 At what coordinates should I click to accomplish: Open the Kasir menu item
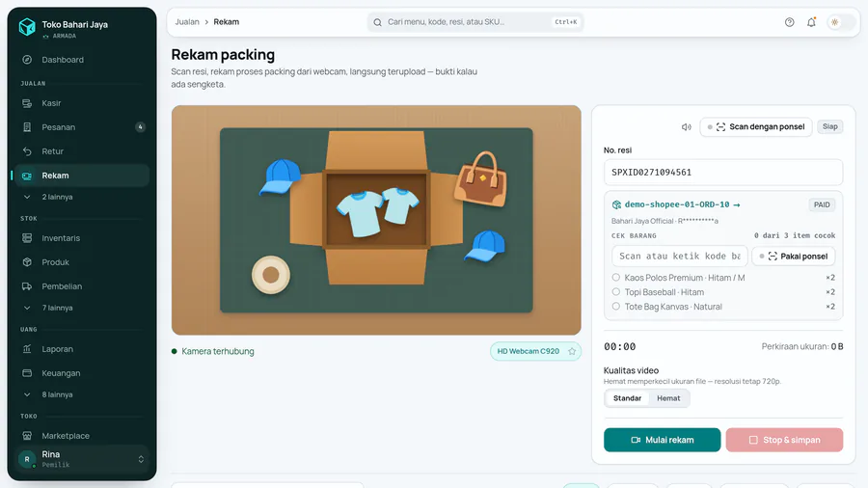pos(81,103)
